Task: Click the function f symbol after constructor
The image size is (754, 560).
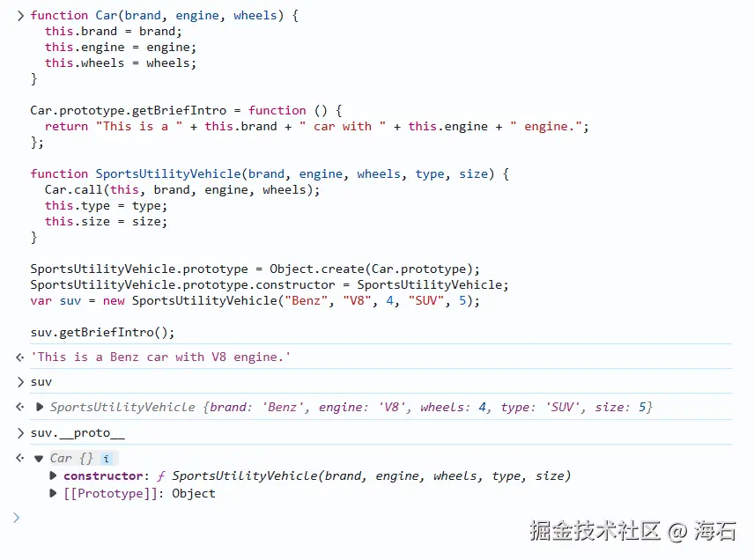Action: point(161,475)
